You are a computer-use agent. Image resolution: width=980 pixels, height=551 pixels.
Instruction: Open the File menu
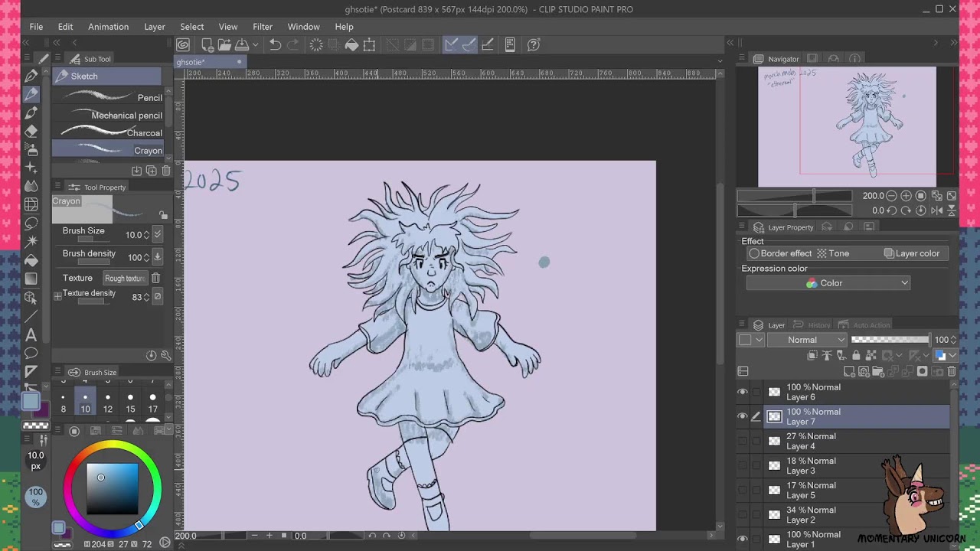[36, 27]
